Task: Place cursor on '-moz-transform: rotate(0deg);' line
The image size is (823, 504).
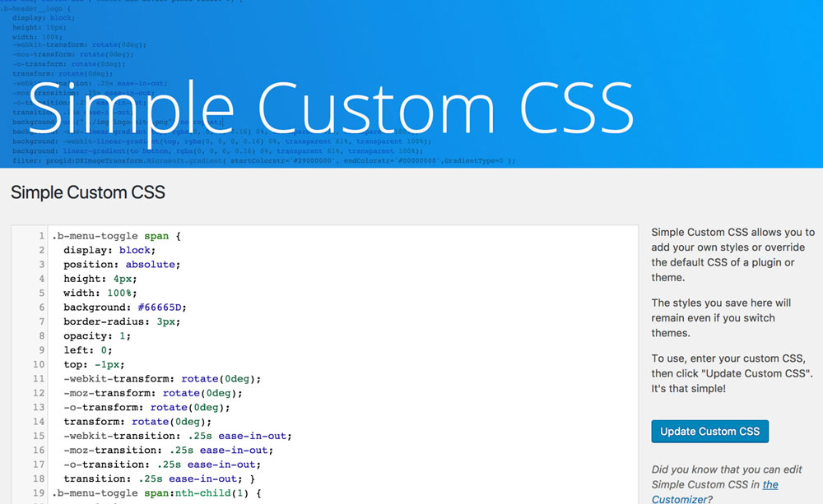Action: coord(153,393)
